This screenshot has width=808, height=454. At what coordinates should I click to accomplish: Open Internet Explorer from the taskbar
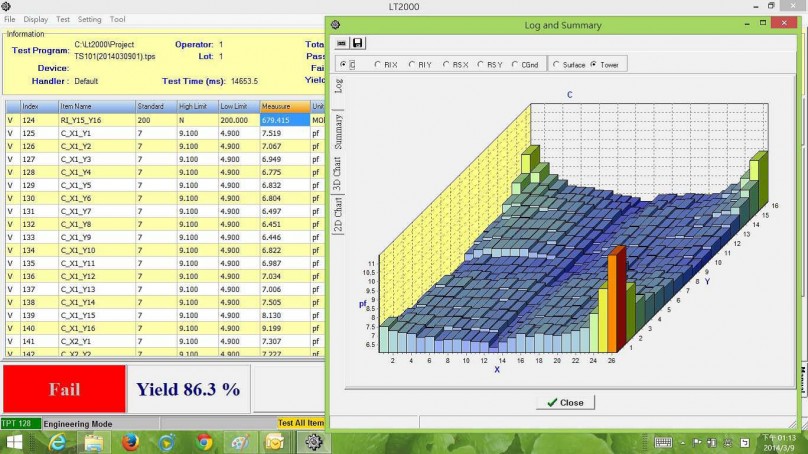click(x=57, y=442)
